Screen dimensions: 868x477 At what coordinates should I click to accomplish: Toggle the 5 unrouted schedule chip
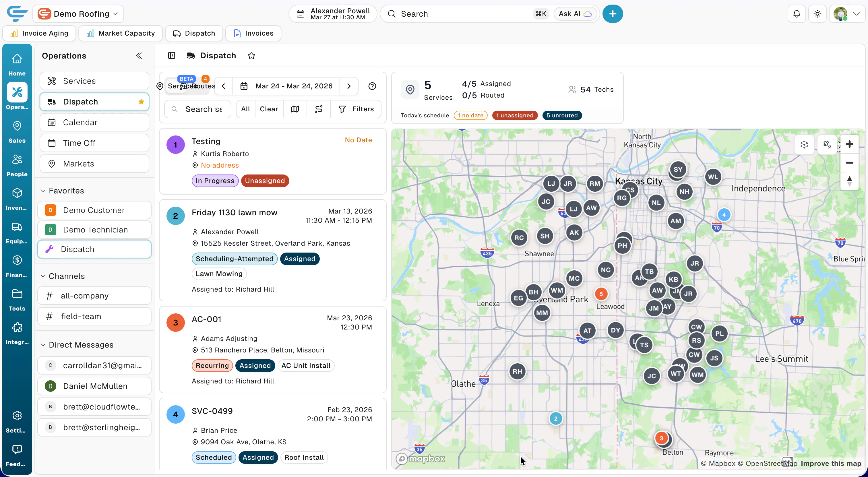click(562, 116)
